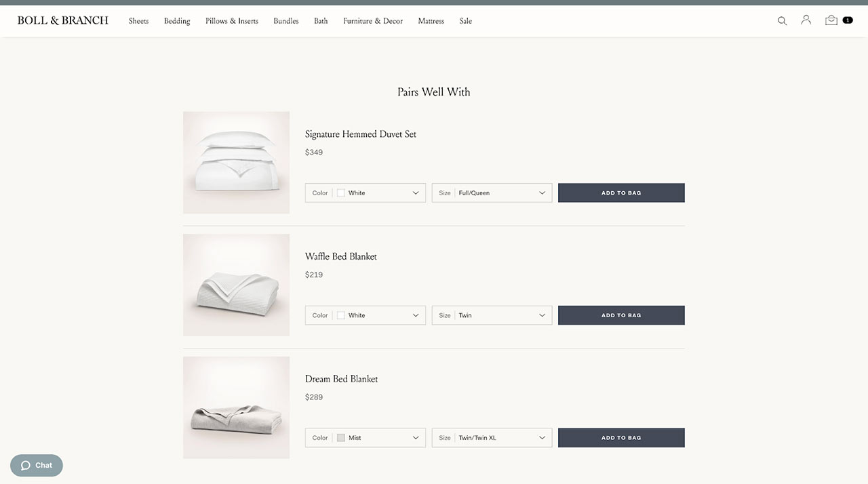The image size is (868, 484).
Task: Go to the Sale menu item
Action: pyautogui.click(x=465, y=21)
